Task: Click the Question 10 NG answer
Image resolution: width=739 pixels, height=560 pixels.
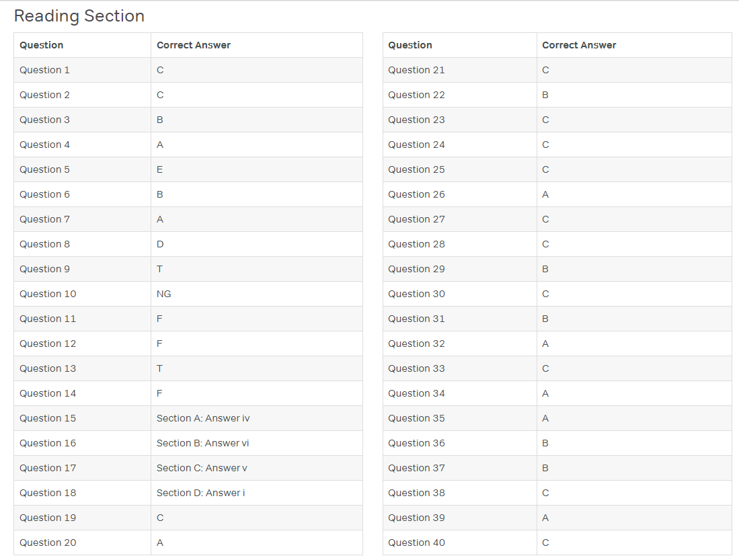Action: 163,294
